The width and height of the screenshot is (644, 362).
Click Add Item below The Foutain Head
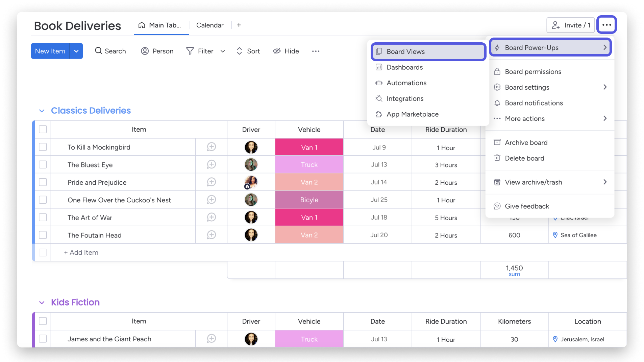coord(81,252)
